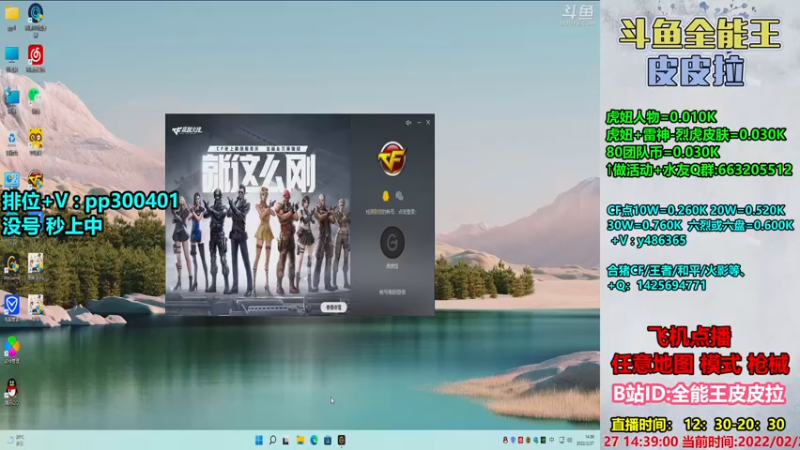Launch the CrossFire shortcut on the desktop
Image resolution: width=800 pixels, height=450 pixels.
35,180
